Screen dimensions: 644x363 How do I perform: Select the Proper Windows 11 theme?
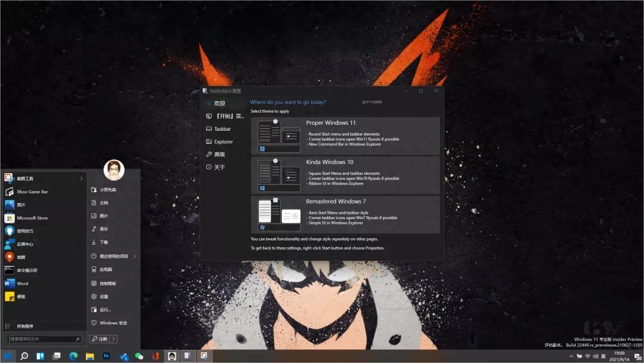(x=346, y=134)
